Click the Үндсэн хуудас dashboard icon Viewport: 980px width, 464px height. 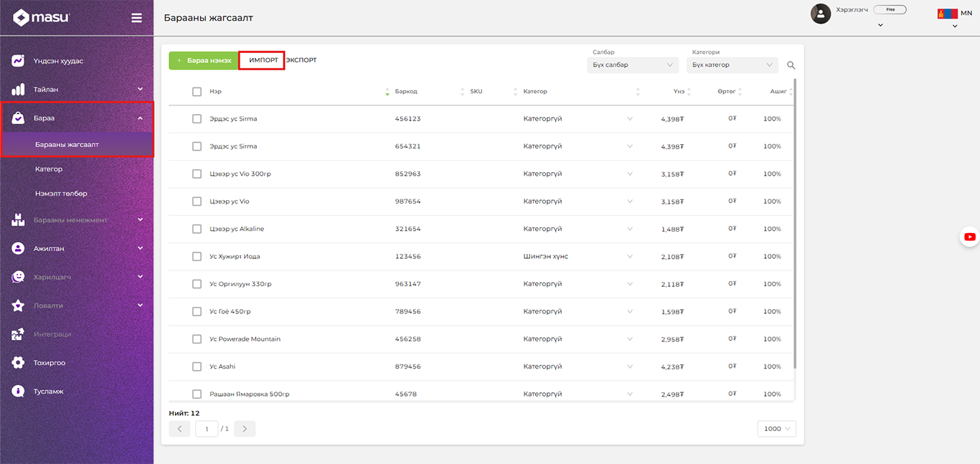pos(18,61)
